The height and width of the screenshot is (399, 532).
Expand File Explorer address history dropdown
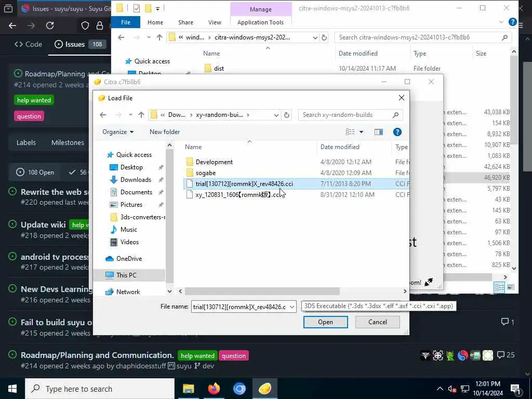point(315,37)
